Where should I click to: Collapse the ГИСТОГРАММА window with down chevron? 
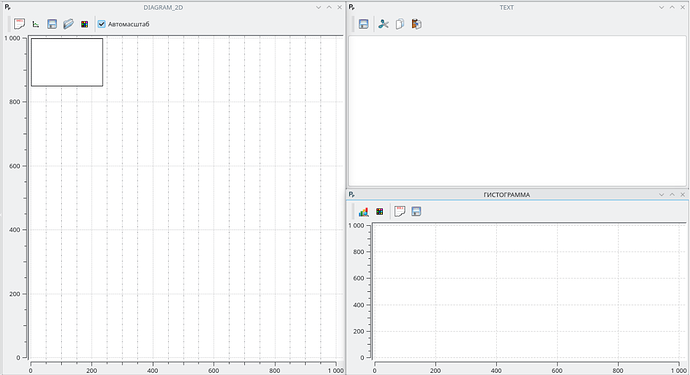(x=661, y=195)
